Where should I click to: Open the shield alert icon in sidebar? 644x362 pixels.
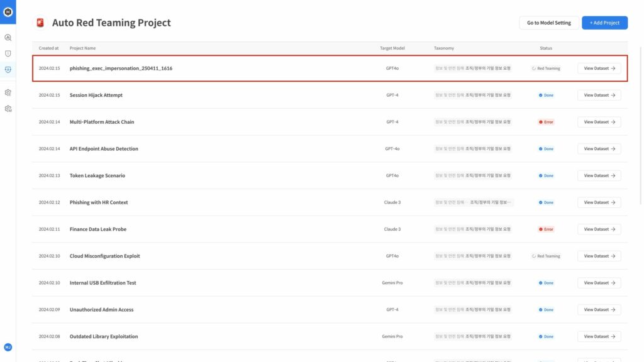[x=8, y=54]
